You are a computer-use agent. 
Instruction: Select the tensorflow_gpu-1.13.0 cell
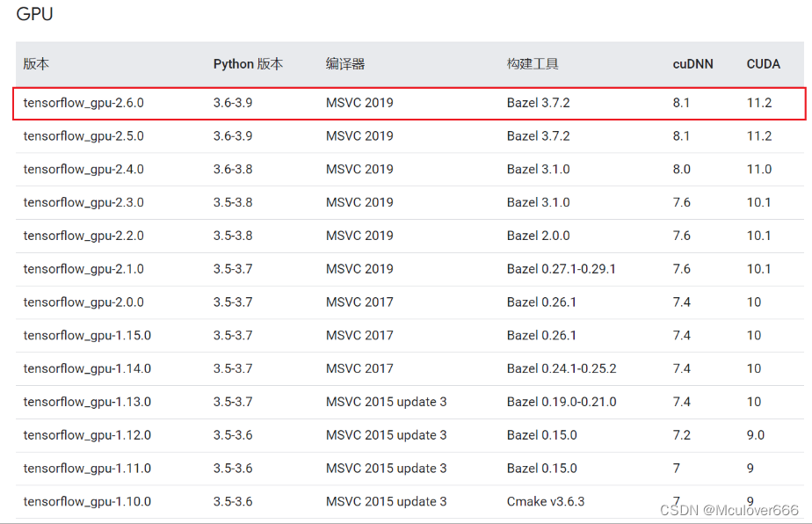click(x=87, y=402)
